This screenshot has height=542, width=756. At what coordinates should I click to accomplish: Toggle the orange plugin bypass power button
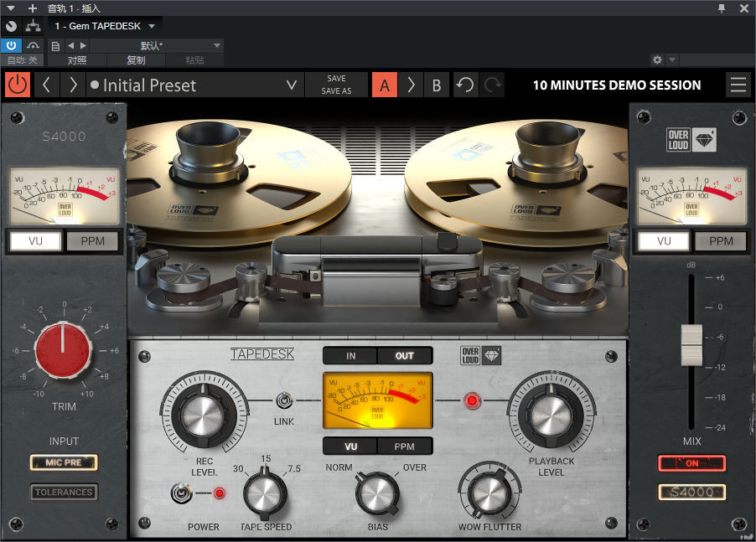tap(18, 85)
